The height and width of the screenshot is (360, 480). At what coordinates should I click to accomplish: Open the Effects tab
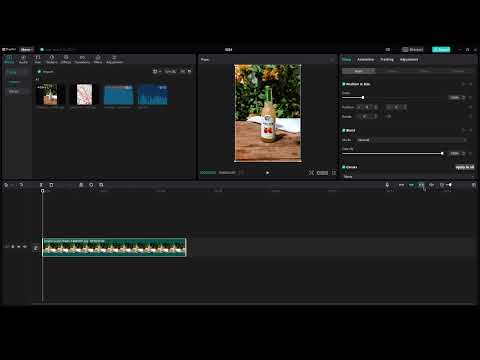[66, 59]
